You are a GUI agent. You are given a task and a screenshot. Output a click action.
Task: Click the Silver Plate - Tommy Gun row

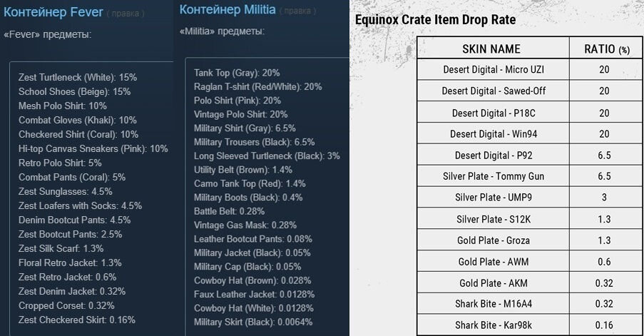point(529,176)
